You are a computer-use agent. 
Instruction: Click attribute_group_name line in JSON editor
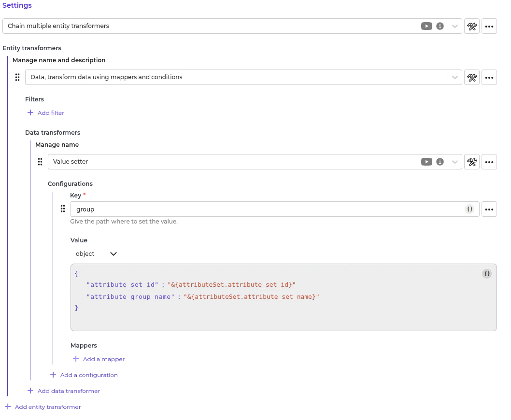pyautogui.click(x=203, y=296)
